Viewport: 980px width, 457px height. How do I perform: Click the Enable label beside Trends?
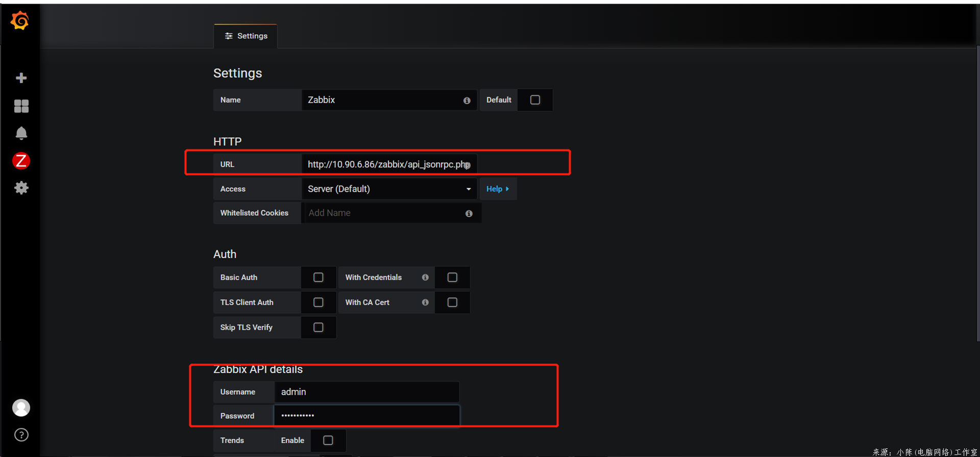[x=292, y=440]
